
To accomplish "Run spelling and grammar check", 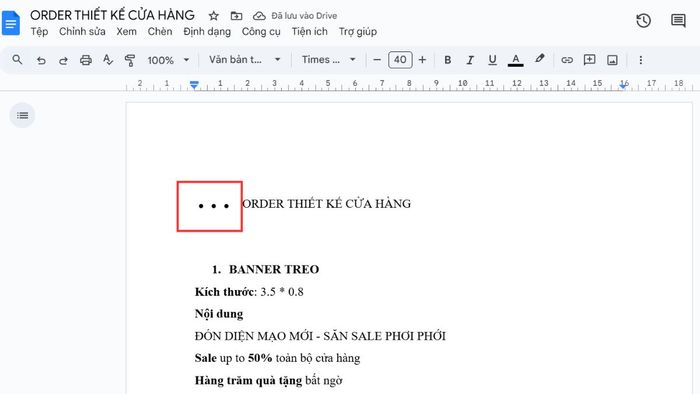I will click(x=108, y=60).
